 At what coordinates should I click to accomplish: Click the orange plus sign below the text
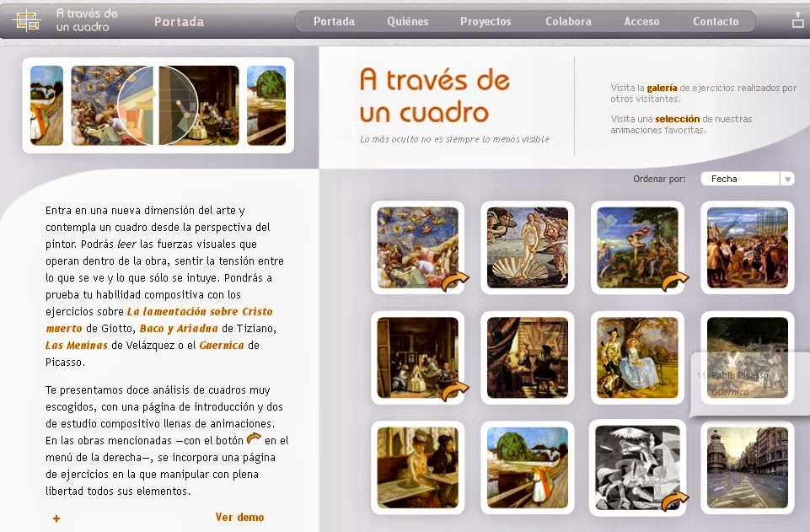56,518
